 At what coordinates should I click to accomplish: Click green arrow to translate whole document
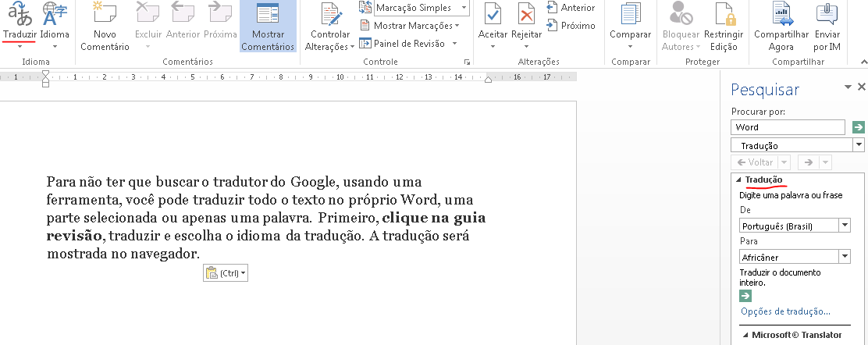click(745, 296)
